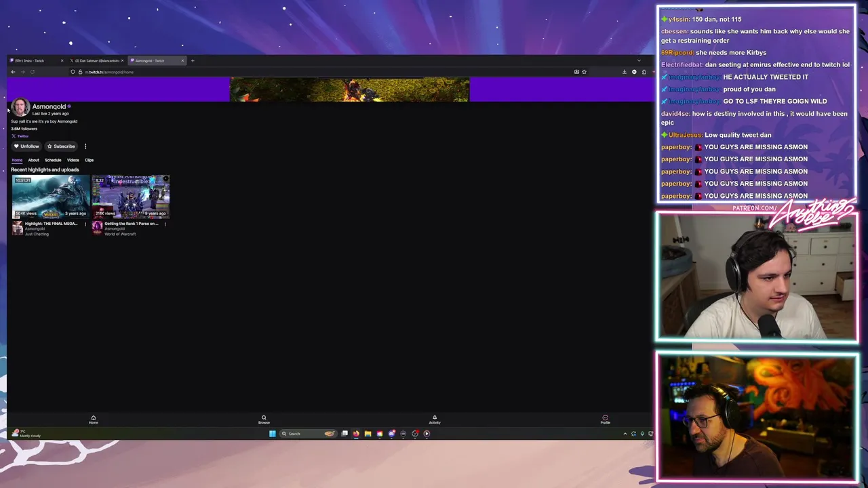Viewport: 868px width, 488px height.
Task: Click the World of Warcraft category link
Action: click(x=120, y=234)
